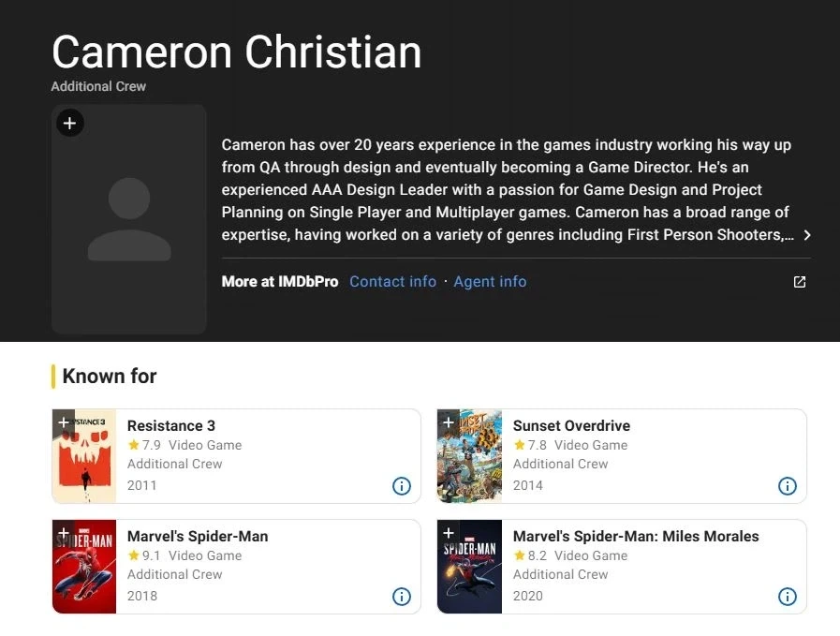This screenshot has height=636, width=840.
Task: Open Contact info link
Action: pyautogui.click(x=392, y=281)
